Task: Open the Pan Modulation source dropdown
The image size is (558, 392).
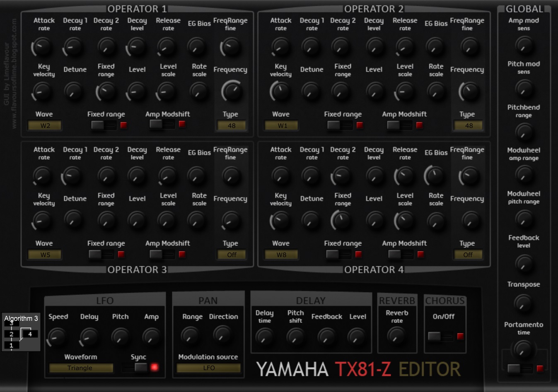Action: coord(209,368)
